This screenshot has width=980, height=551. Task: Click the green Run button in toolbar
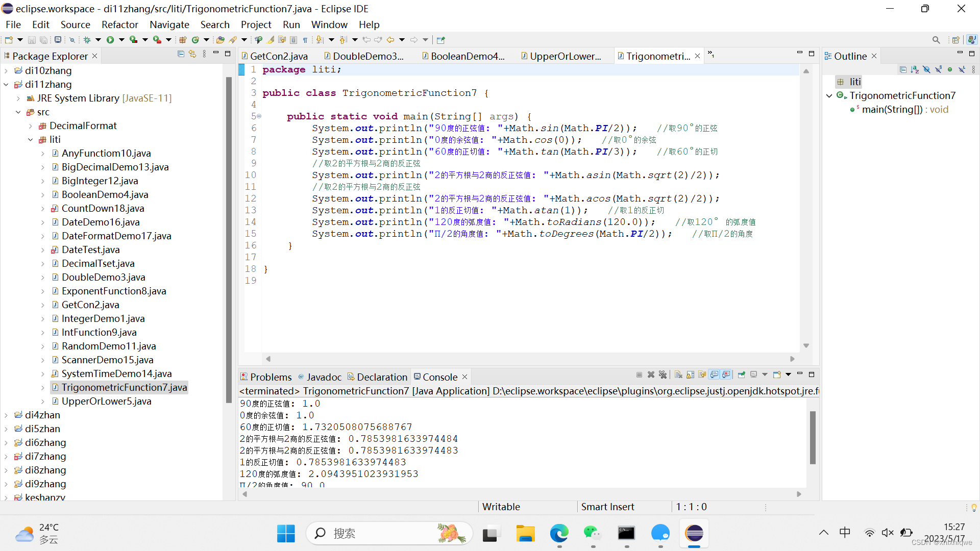point(110,40)
